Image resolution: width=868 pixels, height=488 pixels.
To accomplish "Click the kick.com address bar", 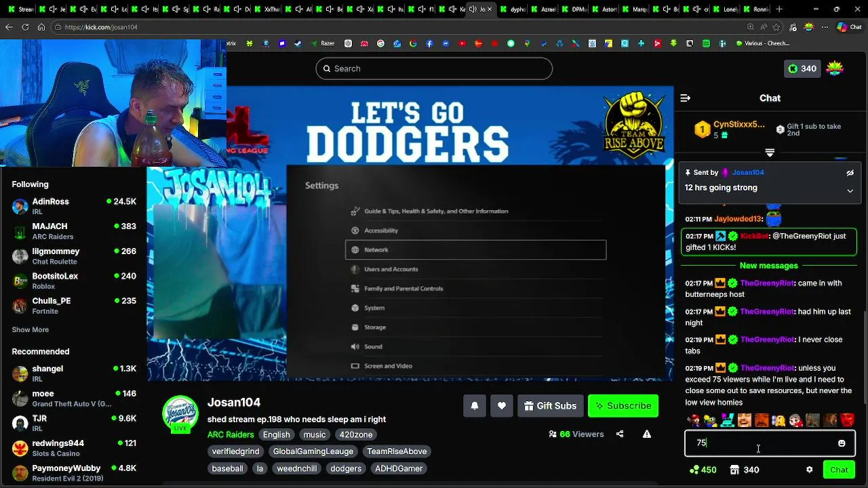I will [400, 27].
